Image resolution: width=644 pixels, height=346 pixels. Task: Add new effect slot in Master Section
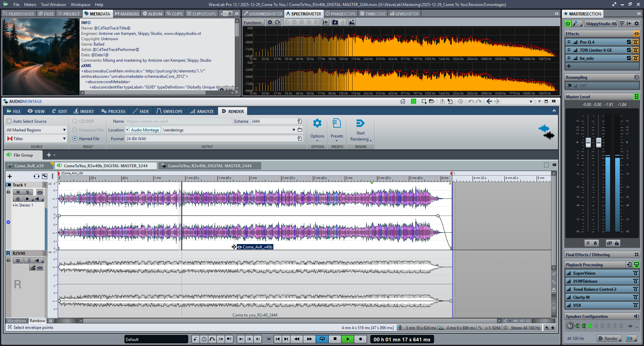tap(569, 66)
